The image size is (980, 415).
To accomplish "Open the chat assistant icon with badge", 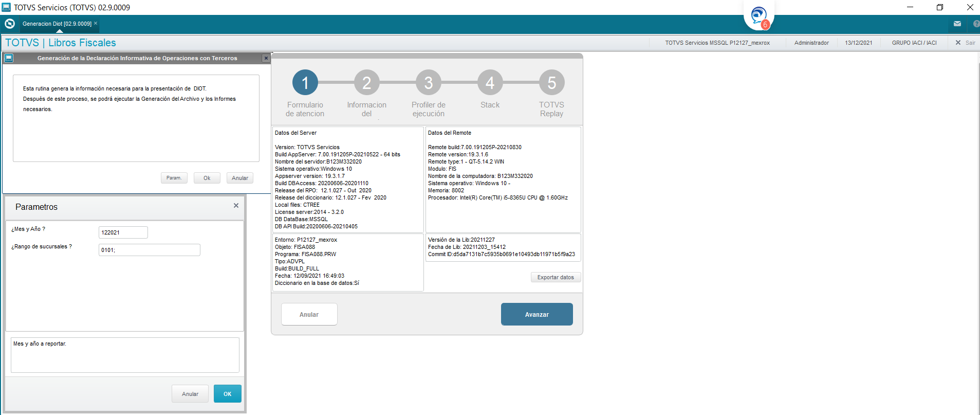I will click(759, 16).
